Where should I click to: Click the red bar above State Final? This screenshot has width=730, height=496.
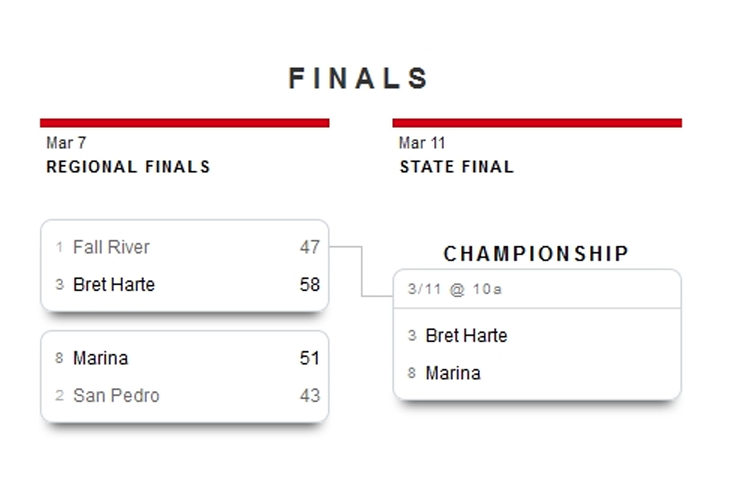537,123
